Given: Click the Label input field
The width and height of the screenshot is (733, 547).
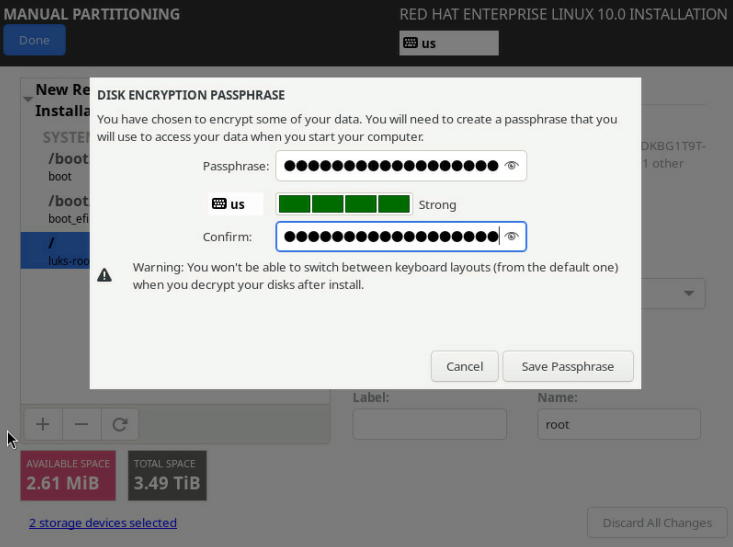Looking at the screenshot, I should click(429, 425).
